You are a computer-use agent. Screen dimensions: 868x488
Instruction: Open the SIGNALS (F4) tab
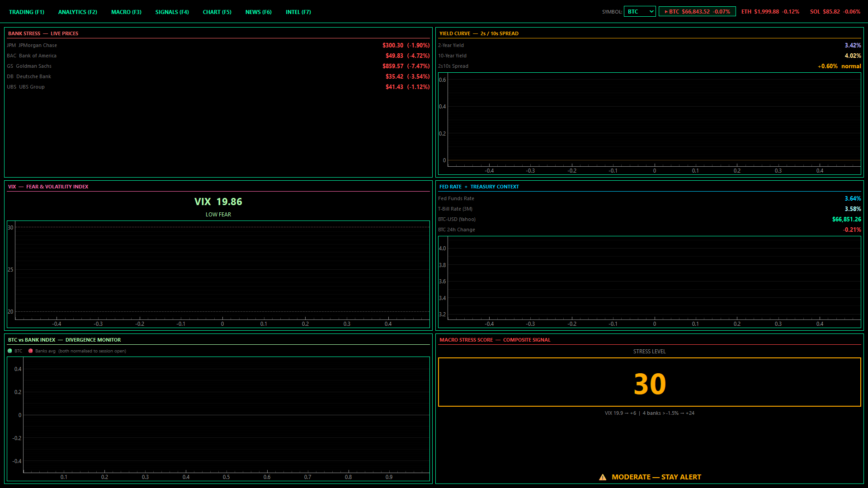click(172, 12)
